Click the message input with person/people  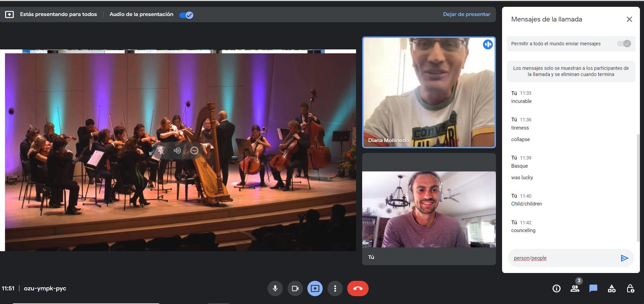[563, 258]
